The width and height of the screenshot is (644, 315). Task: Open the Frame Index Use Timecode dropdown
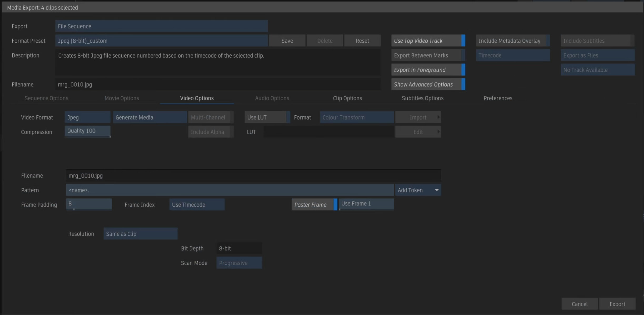point(197,205)
